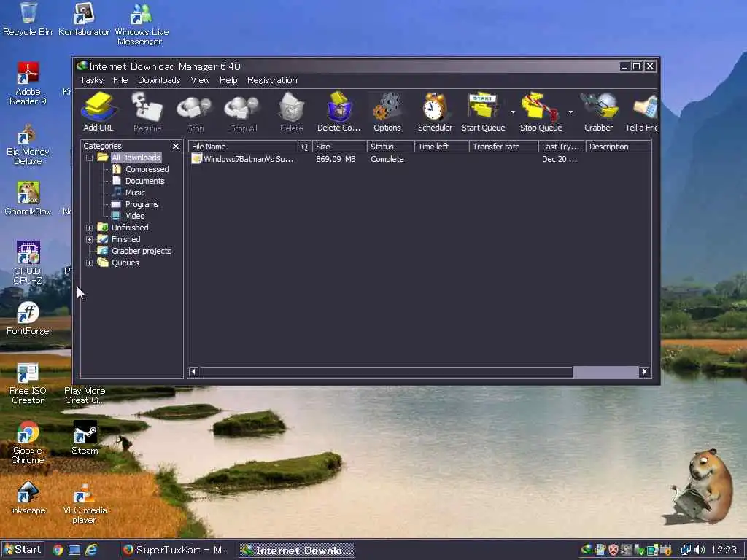Open the Options gear icon

pyautogui.click(x=387, y=112)
